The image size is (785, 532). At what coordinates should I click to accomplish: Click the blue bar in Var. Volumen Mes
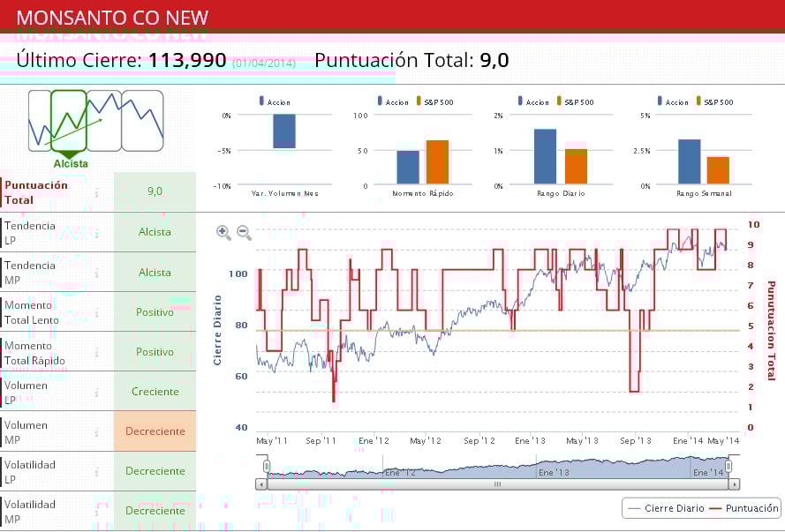coord(284,131)
